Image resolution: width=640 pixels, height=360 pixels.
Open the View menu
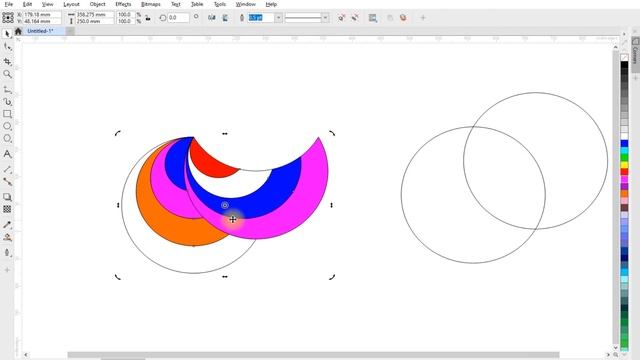[x=48, y=4]
